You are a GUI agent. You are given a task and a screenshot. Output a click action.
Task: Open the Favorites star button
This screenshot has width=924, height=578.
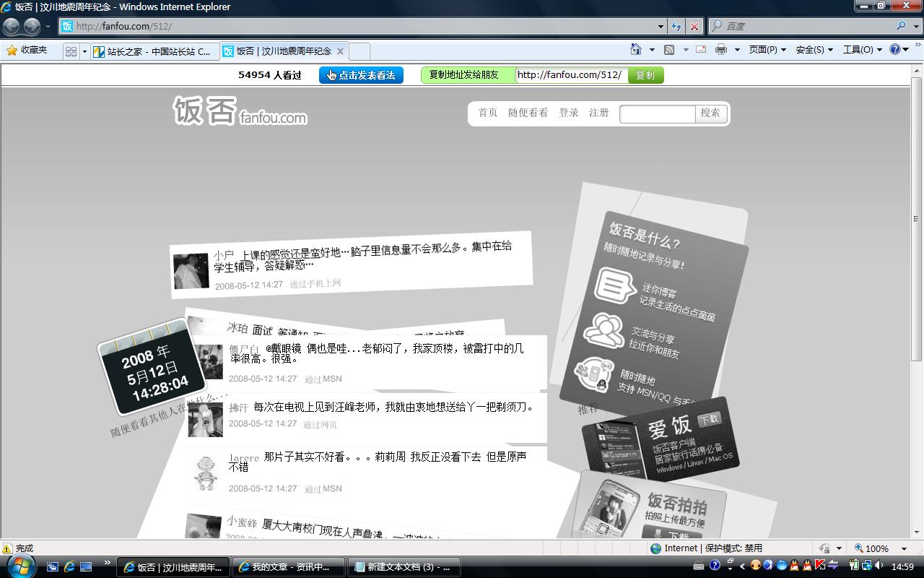[x=26, y=50]
